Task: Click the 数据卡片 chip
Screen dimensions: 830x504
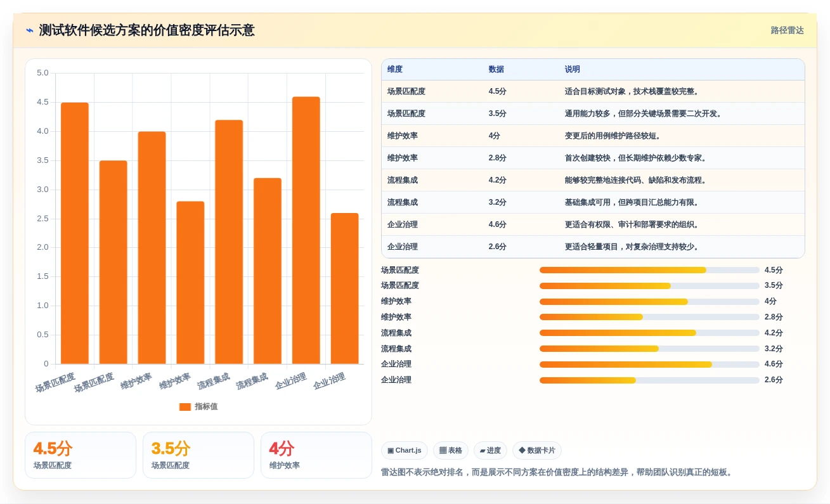Action: (x=537, y=451)
